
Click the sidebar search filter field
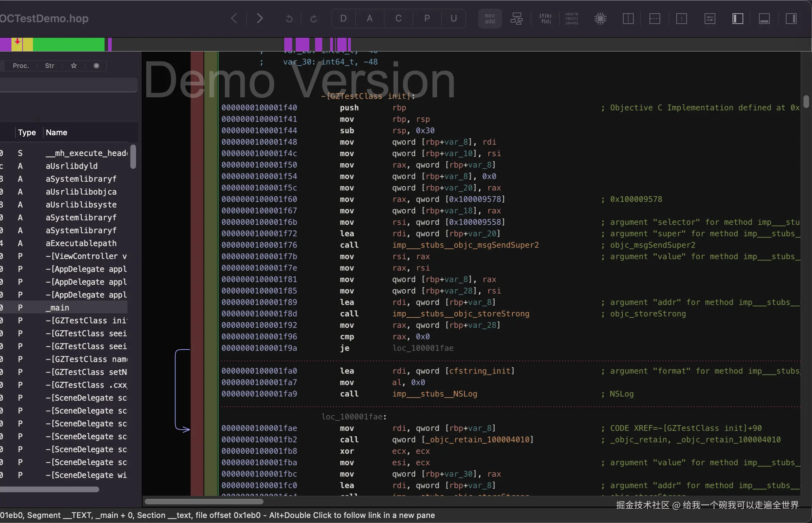click(x=68, y=85)
